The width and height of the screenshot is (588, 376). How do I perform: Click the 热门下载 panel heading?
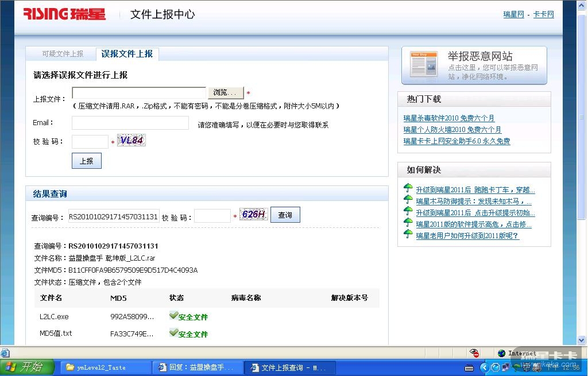tap(424, 99)
